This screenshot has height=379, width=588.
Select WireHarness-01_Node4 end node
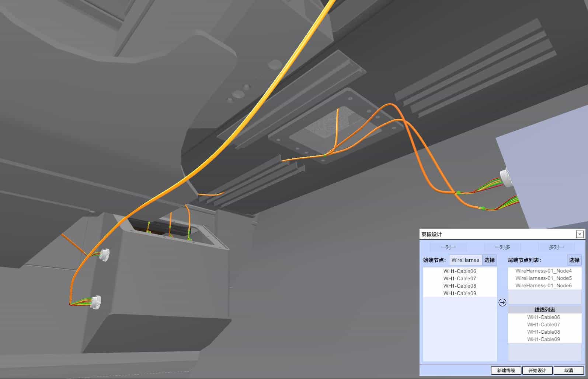pos(543,271)
